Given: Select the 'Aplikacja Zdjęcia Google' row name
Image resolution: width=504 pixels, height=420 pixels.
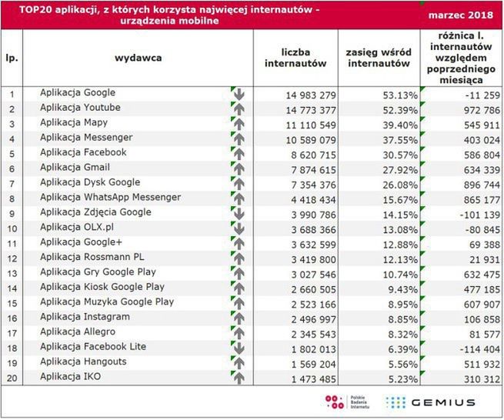Looking at the screenshot, I should coord(95,212).
